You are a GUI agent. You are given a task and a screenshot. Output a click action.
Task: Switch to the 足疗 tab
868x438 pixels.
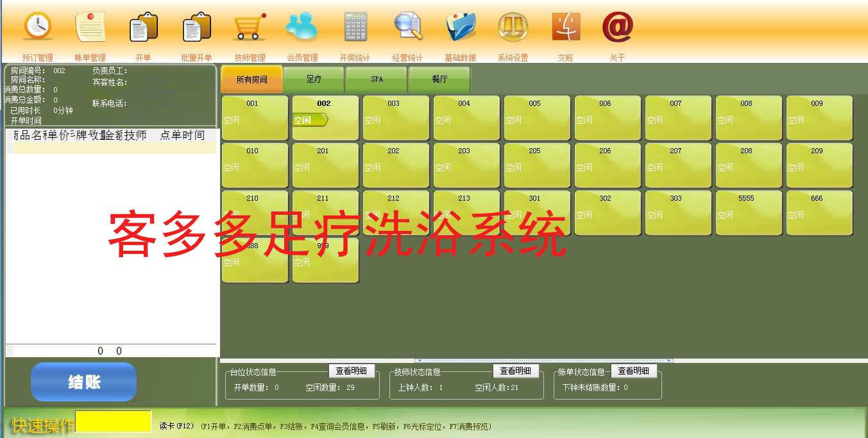pyautogui.click(x=314, y=80)
